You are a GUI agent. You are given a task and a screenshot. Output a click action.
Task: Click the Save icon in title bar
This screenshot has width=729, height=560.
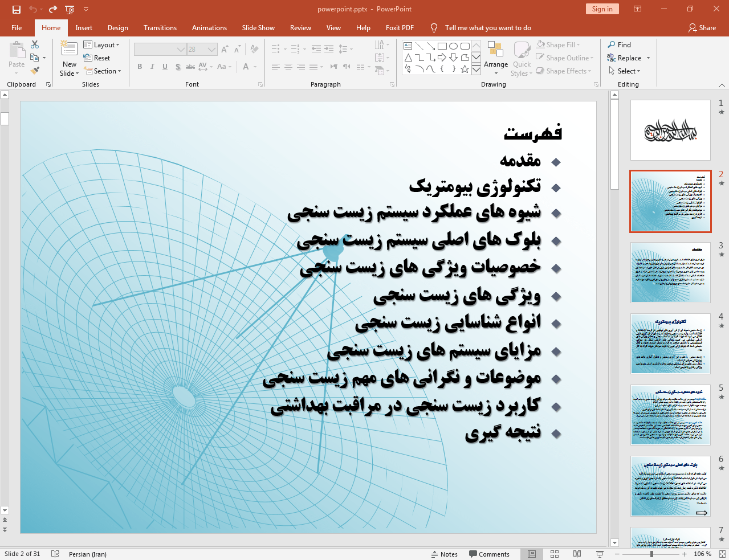[16, 9]
